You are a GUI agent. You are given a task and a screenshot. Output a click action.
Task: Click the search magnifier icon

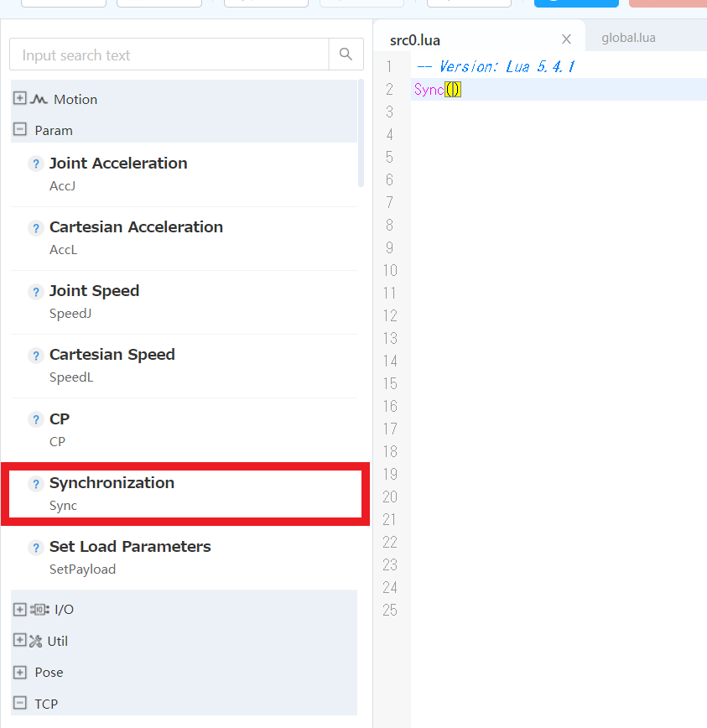click(346, 55)
